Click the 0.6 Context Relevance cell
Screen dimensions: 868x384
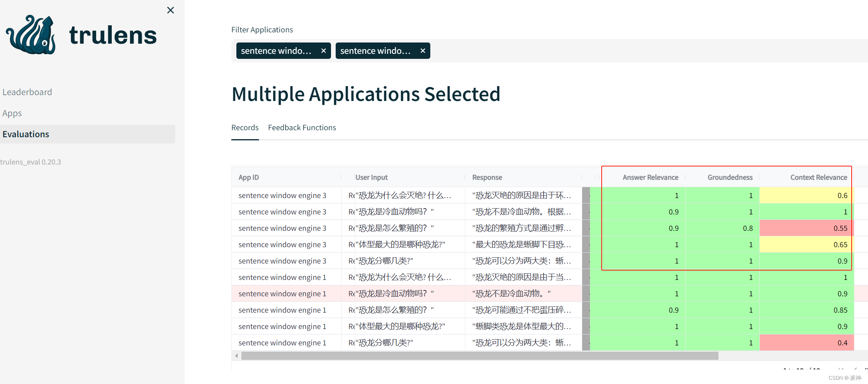pyautogui.click(x=806, y=195)
